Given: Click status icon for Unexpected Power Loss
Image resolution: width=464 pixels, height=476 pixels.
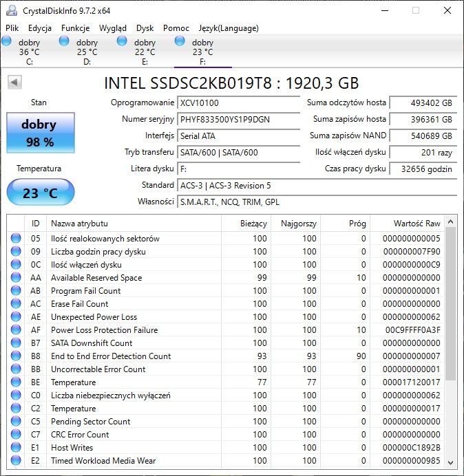Looking at the screenshot, I should tap(16, 316).
